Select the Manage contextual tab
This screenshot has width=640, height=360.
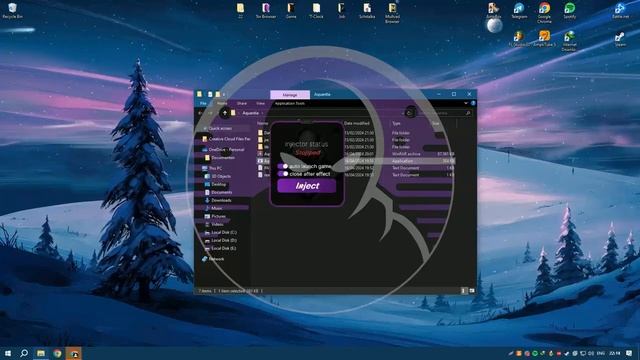(290, 94)
